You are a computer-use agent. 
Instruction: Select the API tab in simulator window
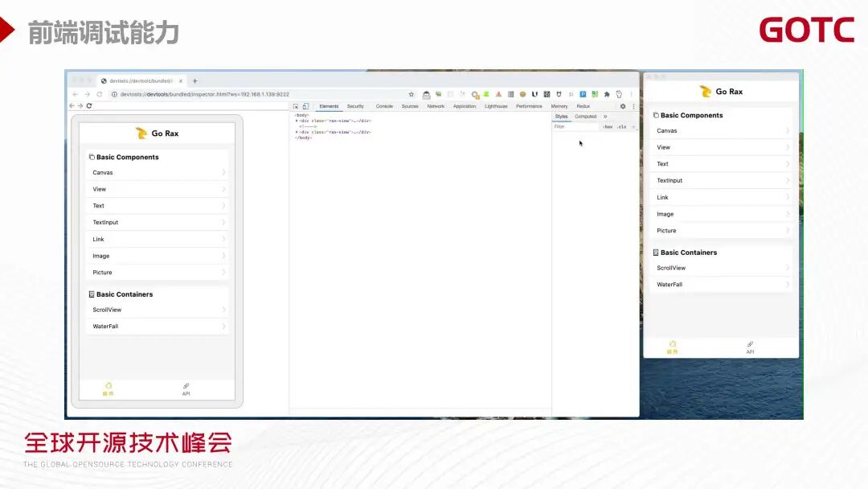point(750,347)
